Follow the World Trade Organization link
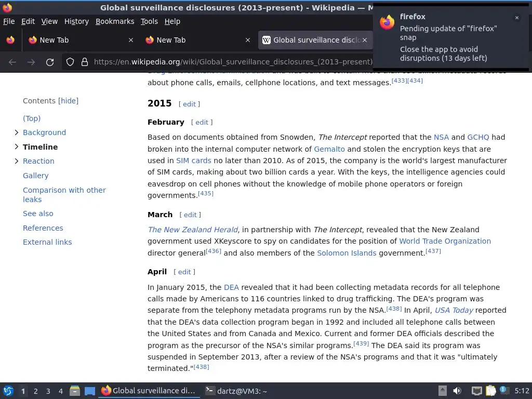The width and height of the screenshot is (532, 399). point(445,241)
